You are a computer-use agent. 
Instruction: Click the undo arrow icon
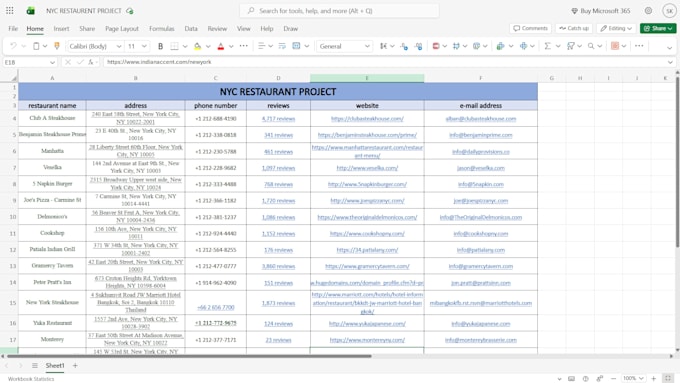click(x=13, y=46)
